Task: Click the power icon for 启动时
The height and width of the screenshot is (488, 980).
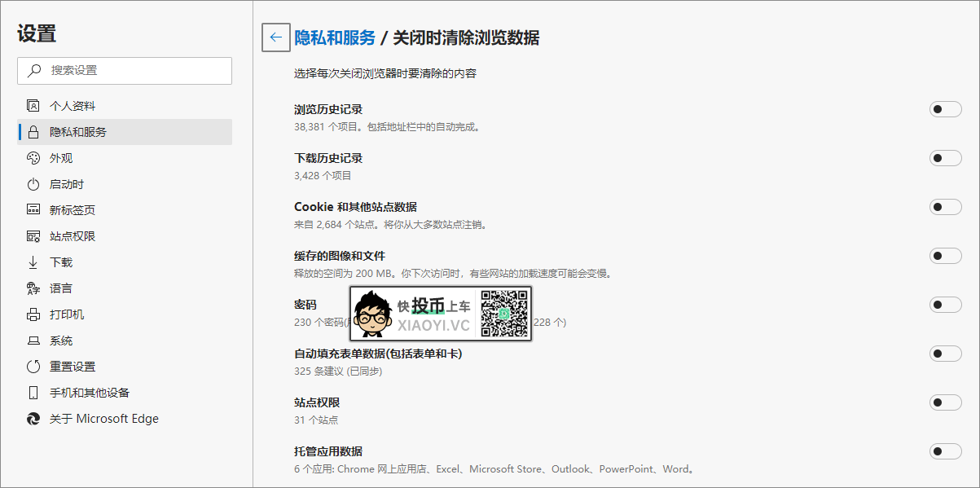Action: pyautogui.click(x=33, y=184)
